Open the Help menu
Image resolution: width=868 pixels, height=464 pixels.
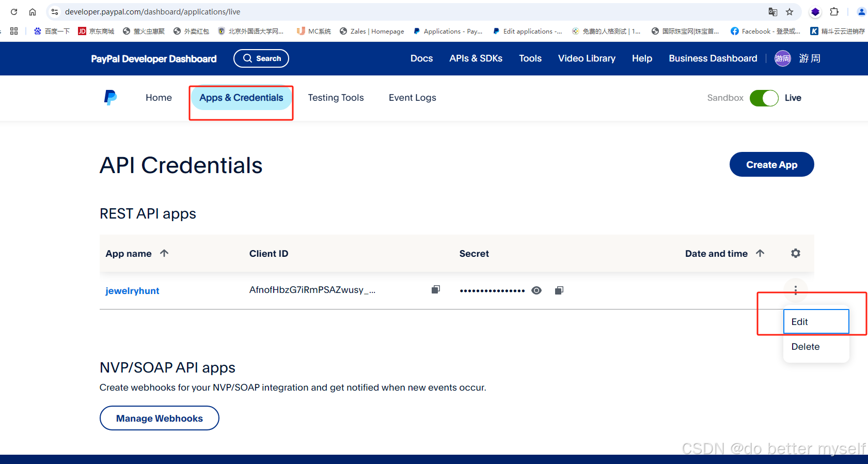642,58
